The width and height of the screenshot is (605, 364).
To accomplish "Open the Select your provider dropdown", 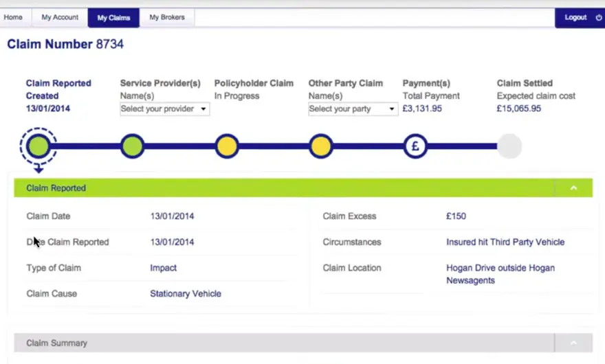I will pos(164,109).
